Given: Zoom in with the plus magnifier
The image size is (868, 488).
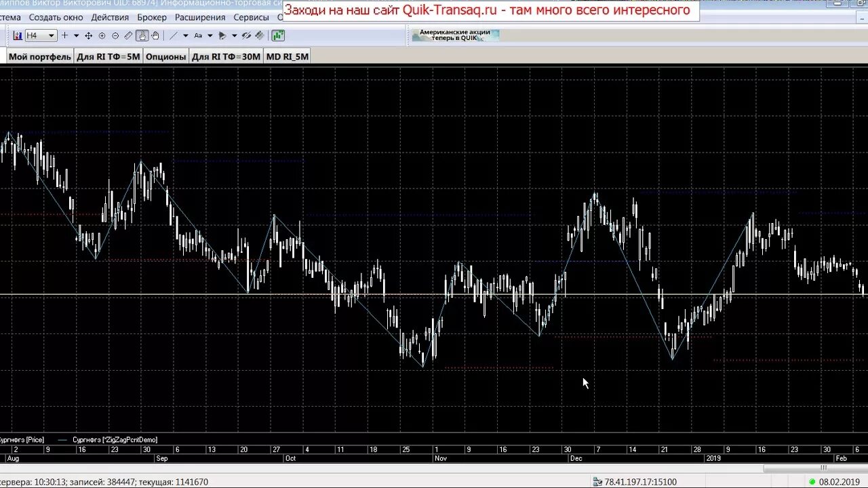Looking at the screenshot, I should [x=102, y=35].
